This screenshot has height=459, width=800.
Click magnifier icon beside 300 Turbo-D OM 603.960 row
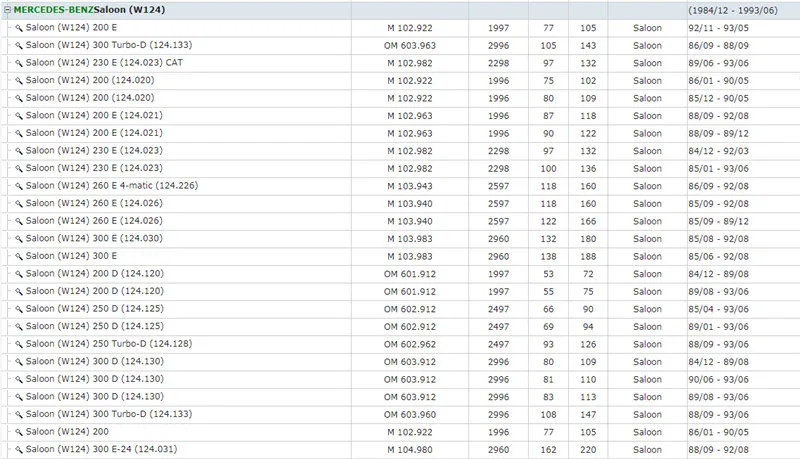[19, 415]
